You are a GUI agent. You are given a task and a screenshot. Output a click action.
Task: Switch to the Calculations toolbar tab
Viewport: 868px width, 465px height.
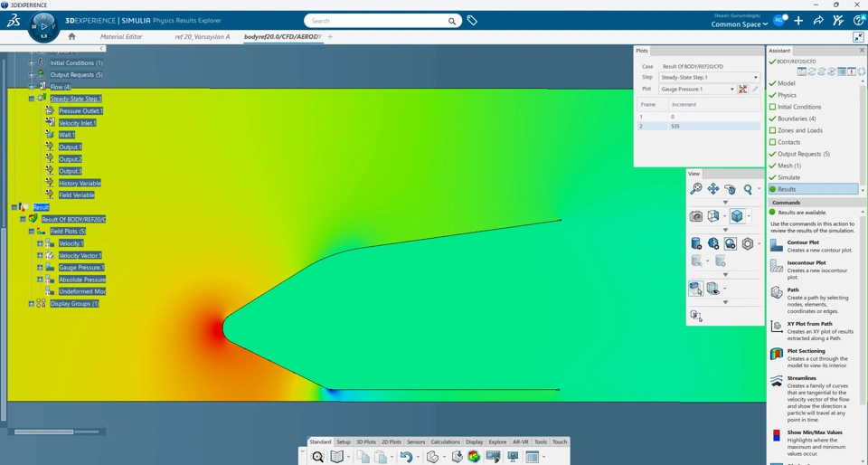point(445,441)
